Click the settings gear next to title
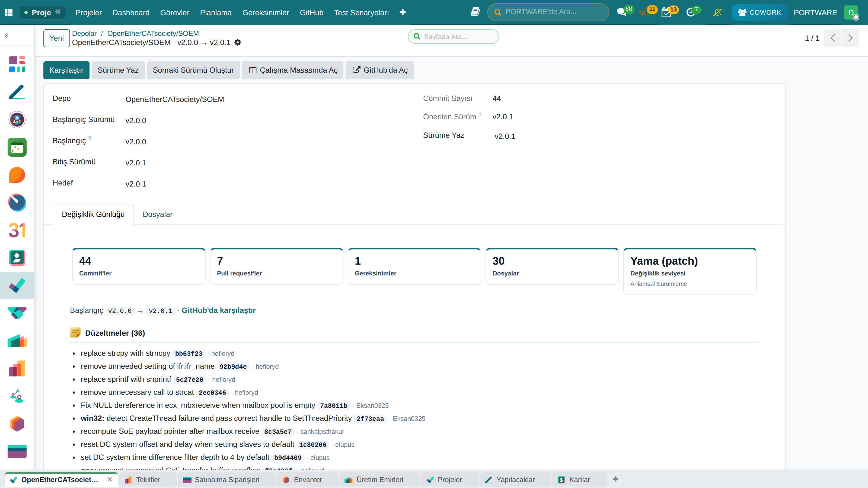Image resolution: width=868 pixels, height=488 pixels. pyautogui.click(x=238, y=43)
